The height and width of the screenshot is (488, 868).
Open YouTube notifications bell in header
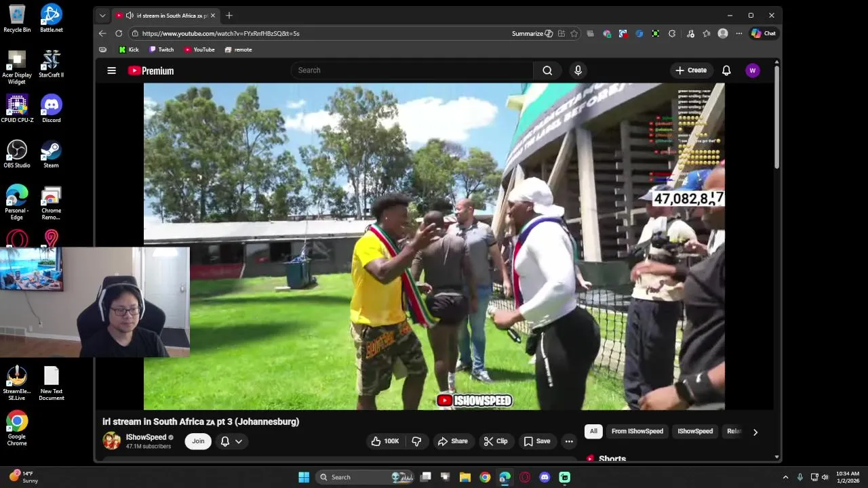point(726,70)
